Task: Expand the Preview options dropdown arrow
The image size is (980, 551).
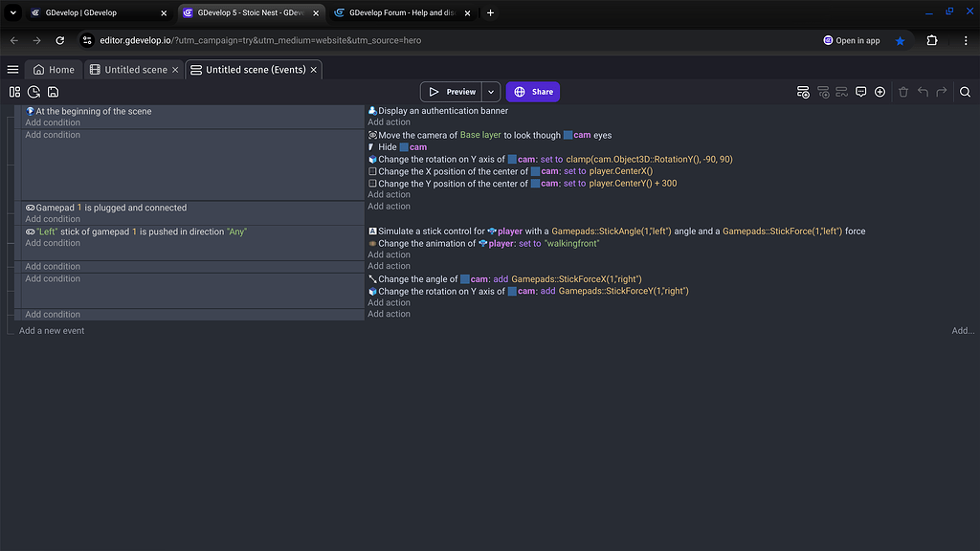Action: 491,92
